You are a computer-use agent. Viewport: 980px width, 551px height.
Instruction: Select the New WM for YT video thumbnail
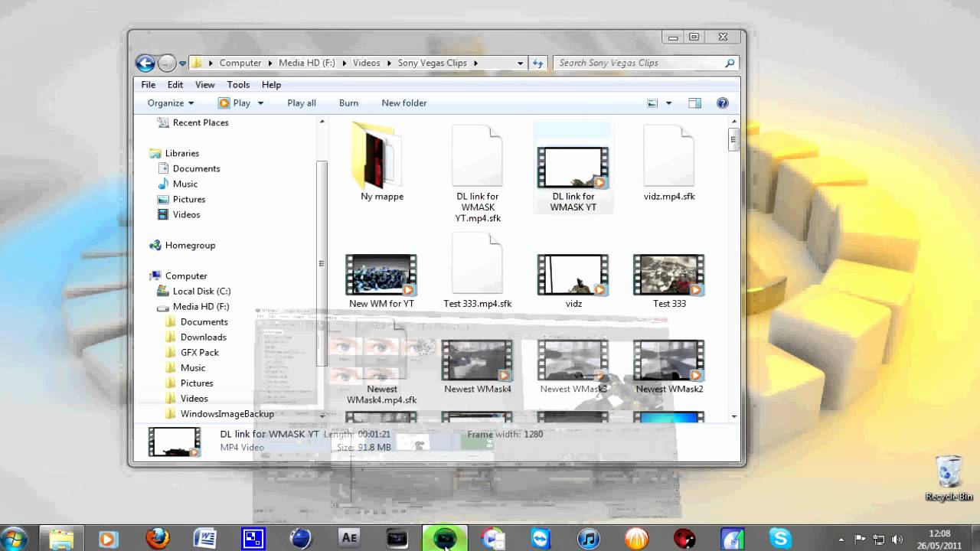point(381,275)
